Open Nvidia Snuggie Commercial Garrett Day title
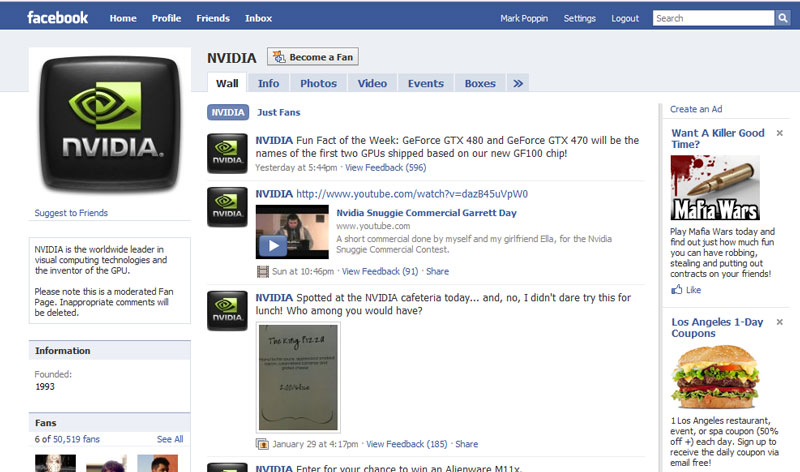Viewport: 800px width, 472px height. [x=426, y=213]
